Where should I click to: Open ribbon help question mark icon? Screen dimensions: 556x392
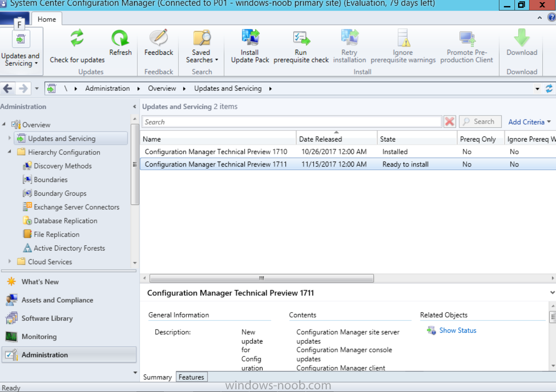pos(552,18)
